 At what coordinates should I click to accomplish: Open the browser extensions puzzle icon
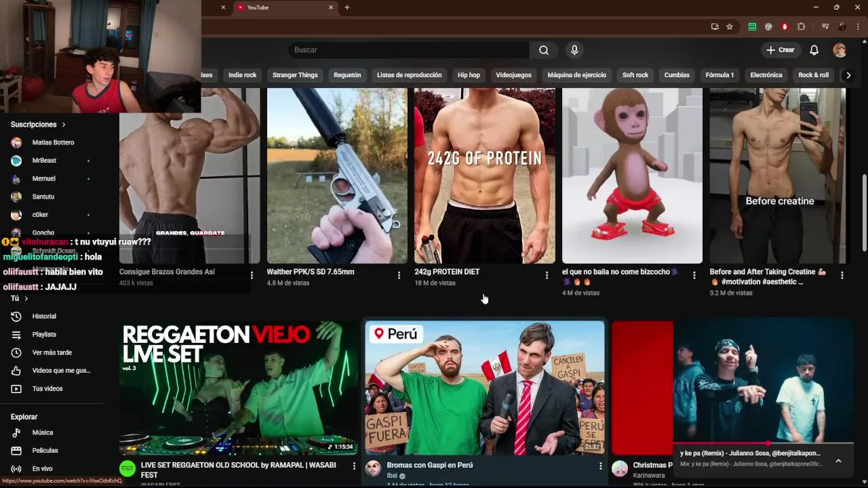point(802,26)
